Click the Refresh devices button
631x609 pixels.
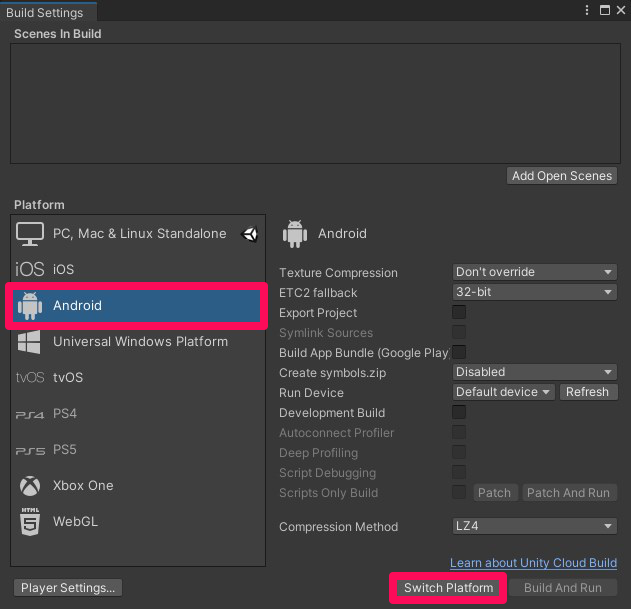point(588,392)
